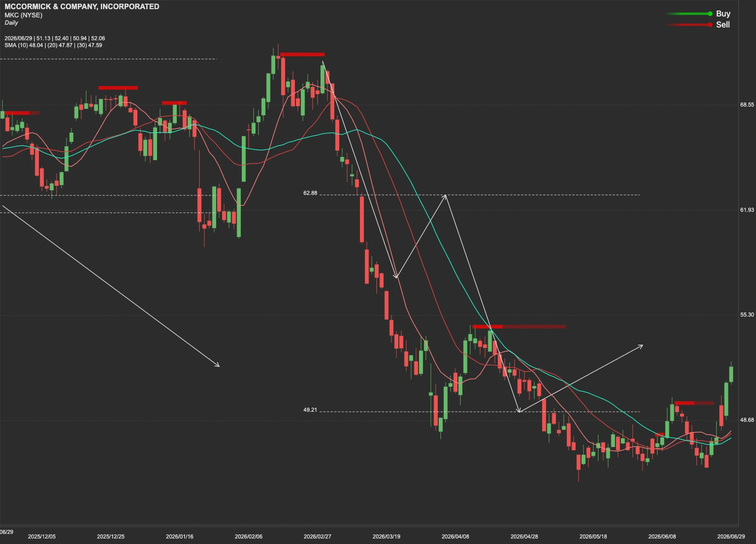Click the 2026/05/18 date axis label
Image resolution: width=756 pixels, height=544 pixels.
tap(593, 536)
